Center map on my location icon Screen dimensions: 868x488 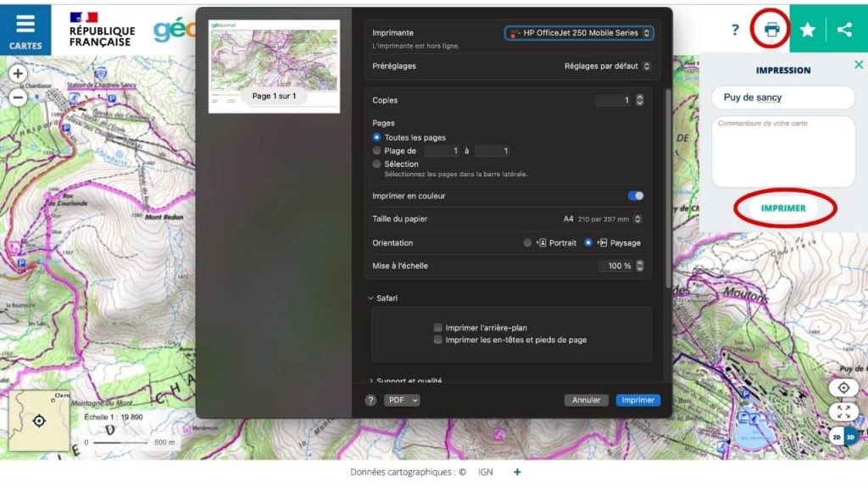coord(843,388)
